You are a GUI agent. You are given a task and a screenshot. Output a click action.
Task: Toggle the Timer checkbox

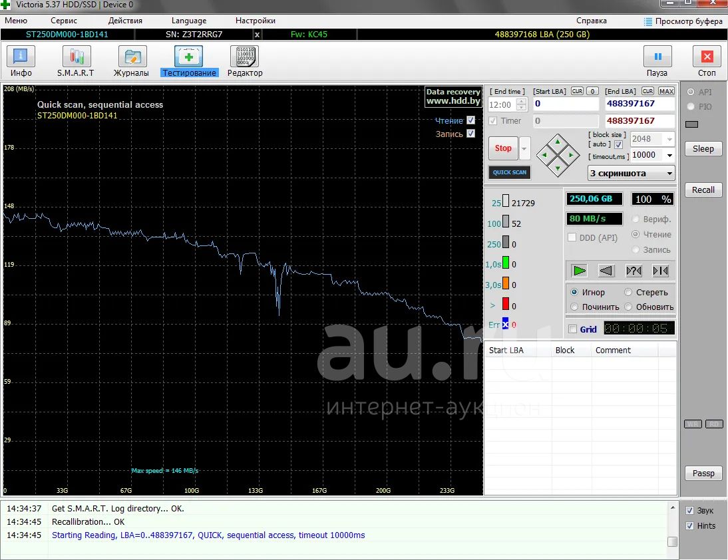click(492, 120)
